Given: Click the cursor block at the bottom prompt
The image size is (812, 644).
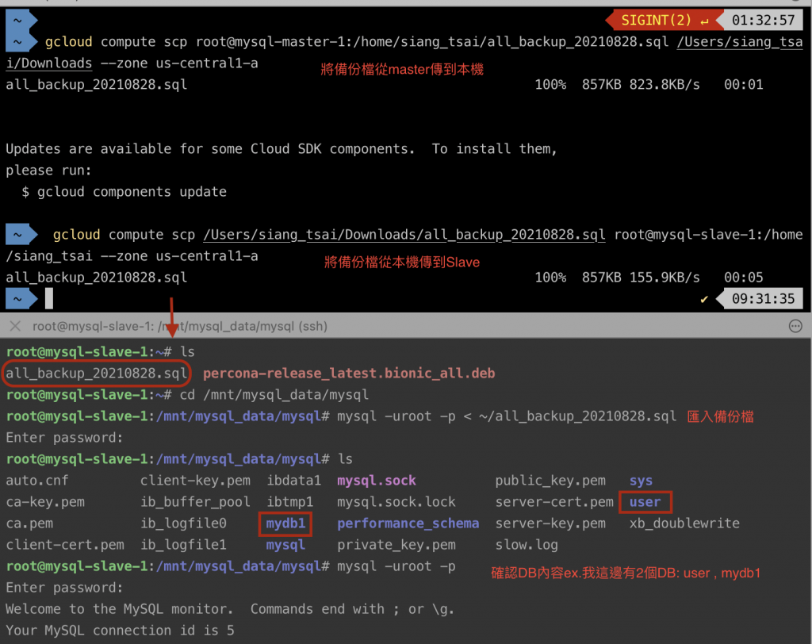Looking at the screenshot, I should [49, 298].
